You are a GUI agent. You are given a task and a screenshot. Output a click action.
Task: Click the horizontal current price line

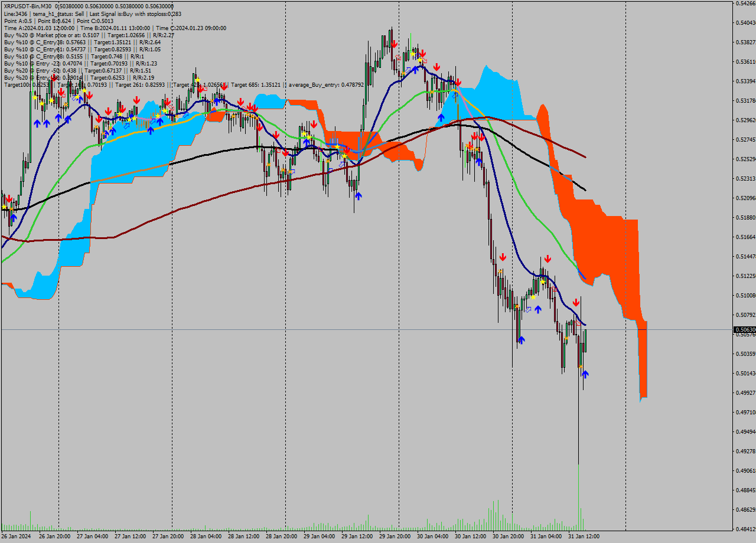coord(366,329)
